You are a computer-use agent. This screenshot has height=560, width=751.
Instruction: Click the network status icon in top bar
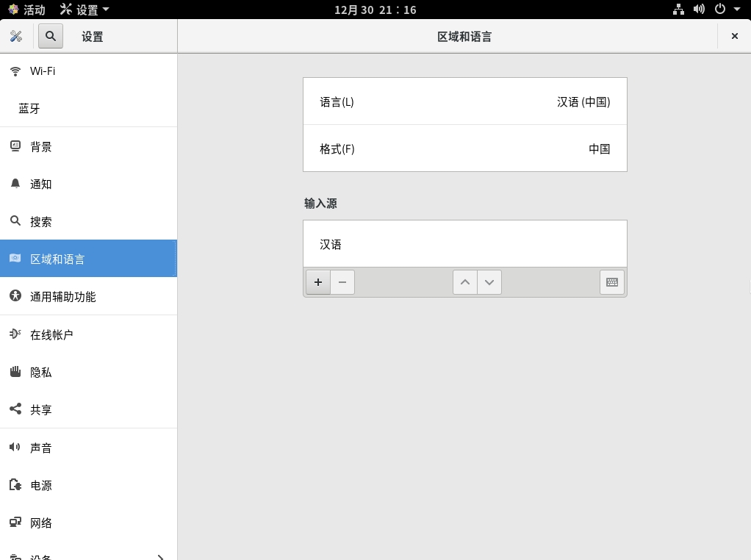coord(679,9)
